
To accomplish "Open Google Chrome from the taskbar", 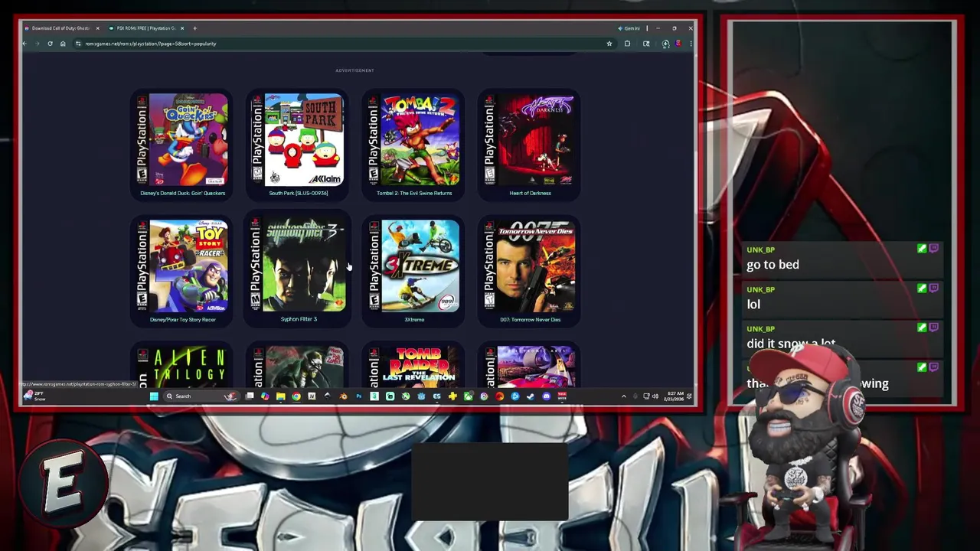I will [x=296, y=396].
